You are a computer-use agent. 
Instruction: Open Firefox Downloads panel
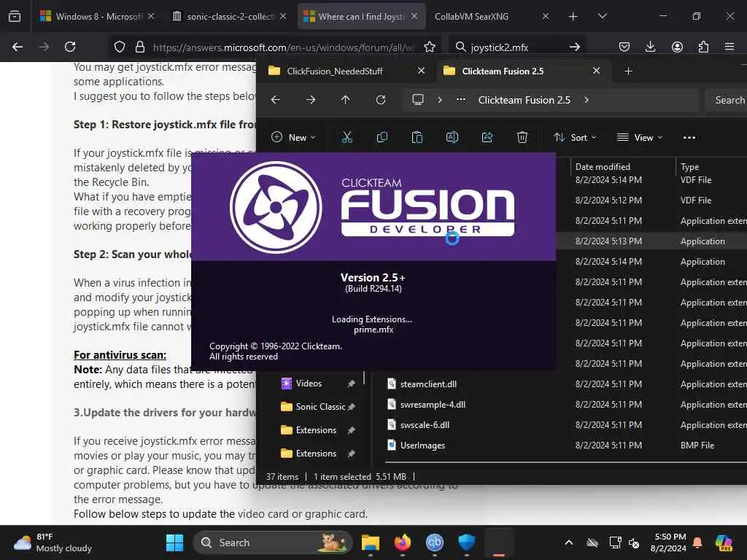click(650, 47)
